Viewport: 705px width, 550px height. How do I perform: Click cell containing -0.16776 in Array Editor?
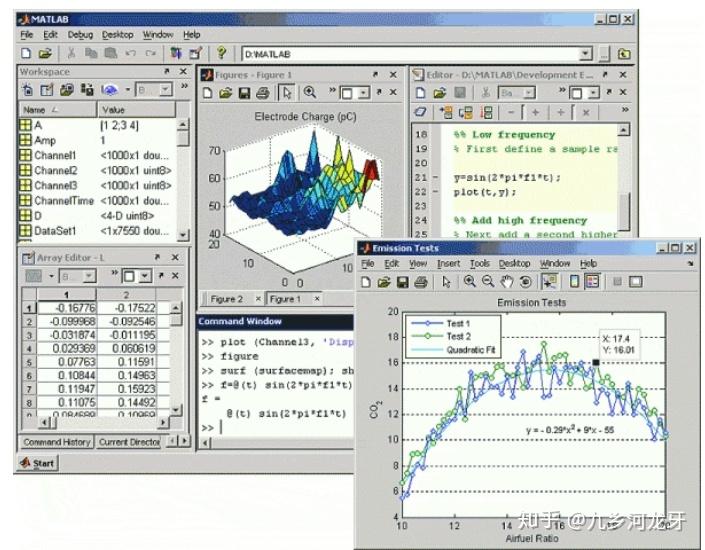click(67, 308)
